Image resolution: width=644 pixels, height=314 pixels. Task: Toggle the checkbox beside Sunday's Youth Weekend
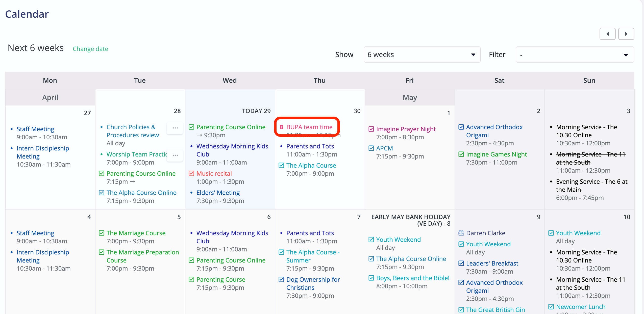click(x=551, y=233)
